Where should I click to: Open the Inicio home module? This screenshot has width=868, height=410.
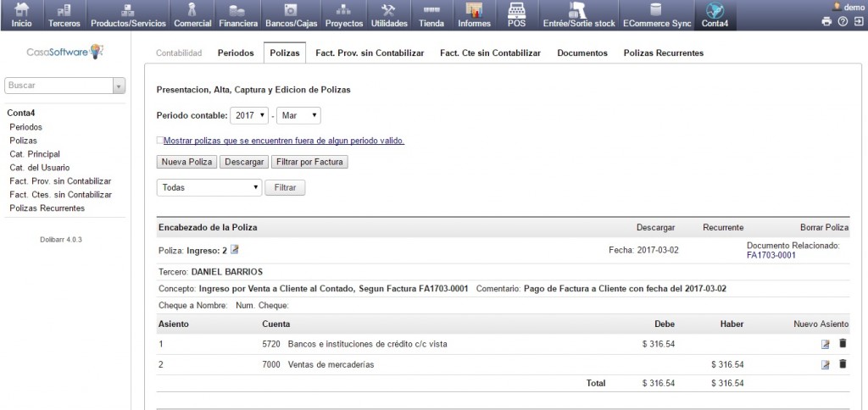[21, 15]
